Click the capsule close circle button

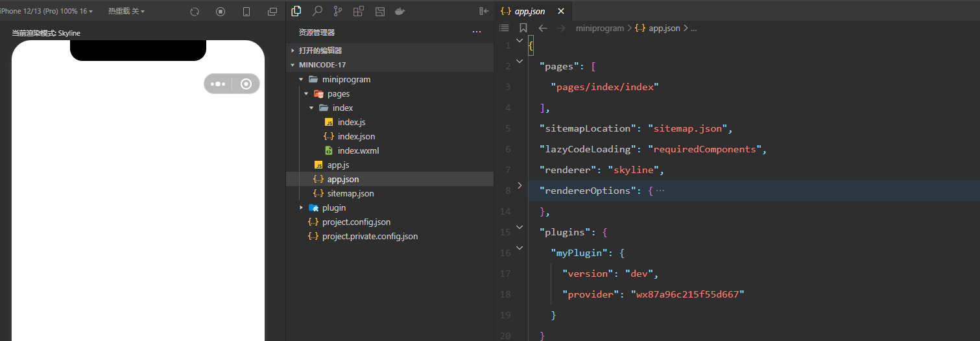pos(246,84)
